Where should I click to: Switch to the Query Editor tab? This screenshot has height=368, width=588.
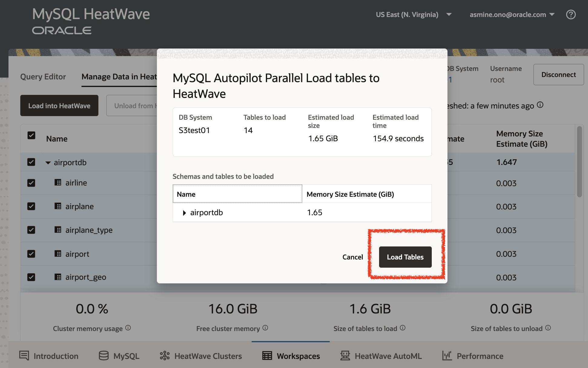[x=43, y=77]
